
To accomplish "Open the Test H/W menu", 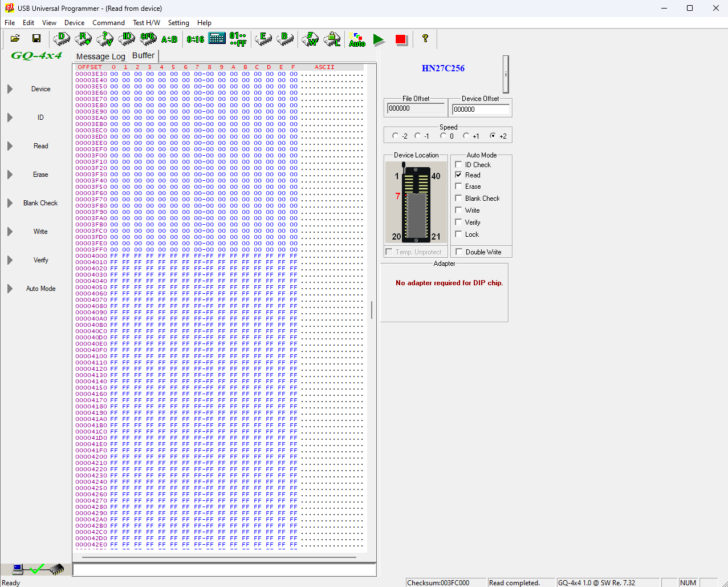I will tap(146, 23).
